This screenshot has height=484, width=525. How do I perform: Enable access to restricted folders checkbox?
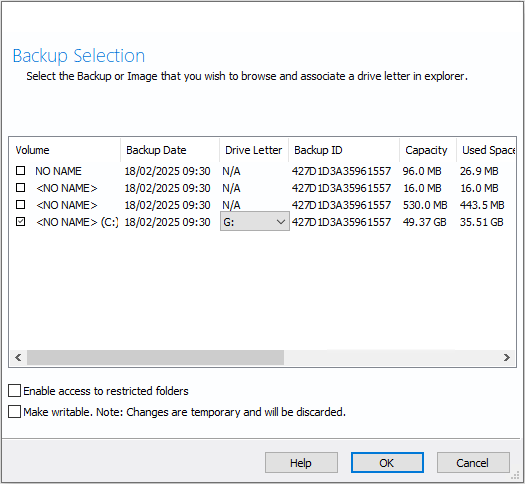(x=14, y=391)
